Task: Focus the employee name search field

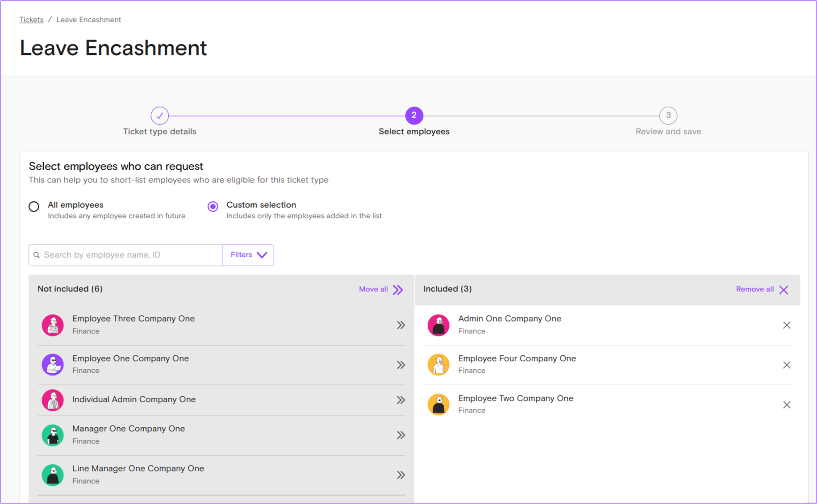Action: coord(125,255)
